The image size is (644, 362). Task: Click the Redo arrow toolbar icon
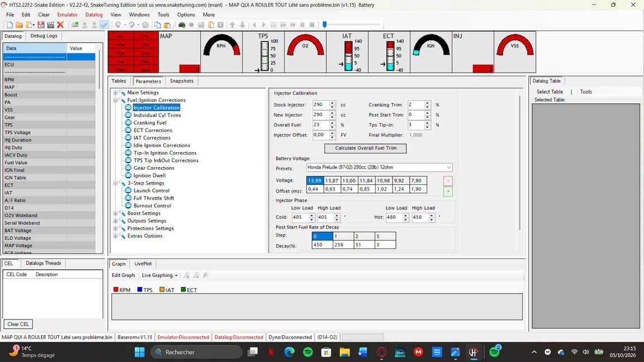click(x=132, y=25)
